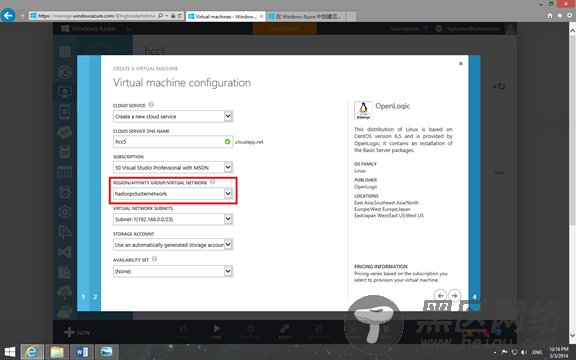Click the Connect command in bottom bar
The image size is (576, 360).
(x=183, y=332)
